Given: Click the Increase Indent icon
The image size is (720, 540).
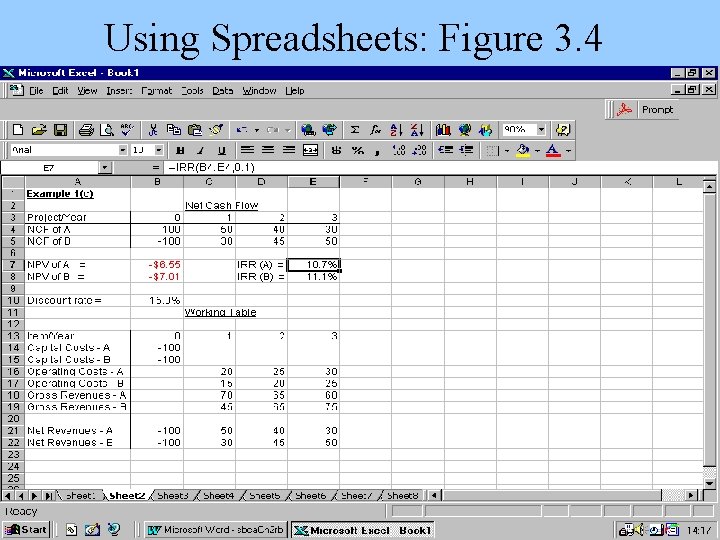Looking at the screenshot, I should tap(467, 150).
